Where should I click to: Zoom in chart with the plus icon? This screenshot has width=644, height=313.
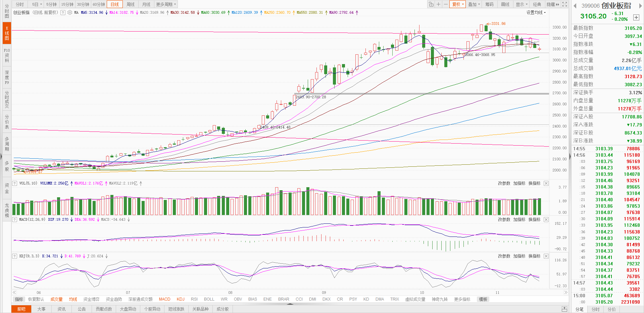coord(438,4)
